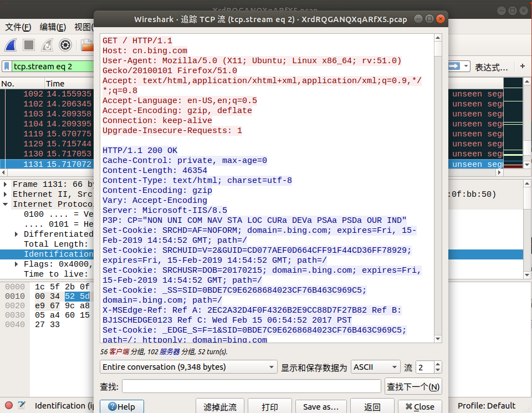This screenshot has width=532, height=413.
Task: Open a capture file using the folder icon
Action: (x=87, y=45)
